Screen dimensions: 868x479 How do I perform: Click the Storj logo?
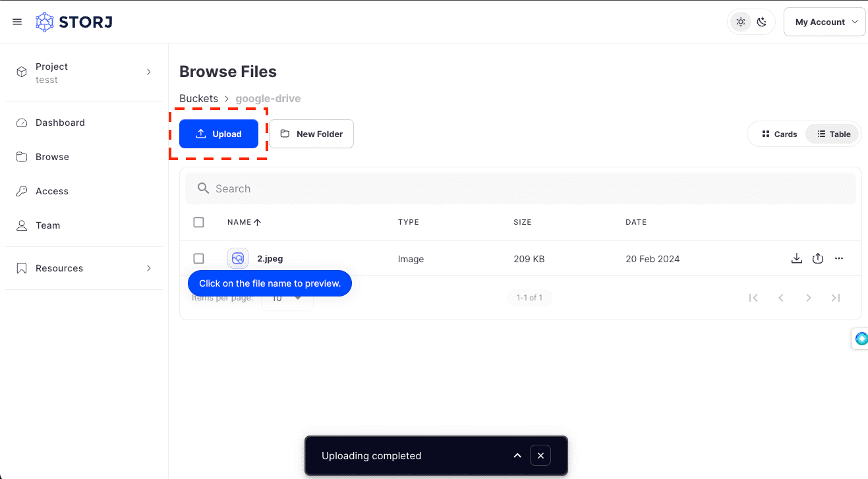pyautogui.click(x=74, y=22)
